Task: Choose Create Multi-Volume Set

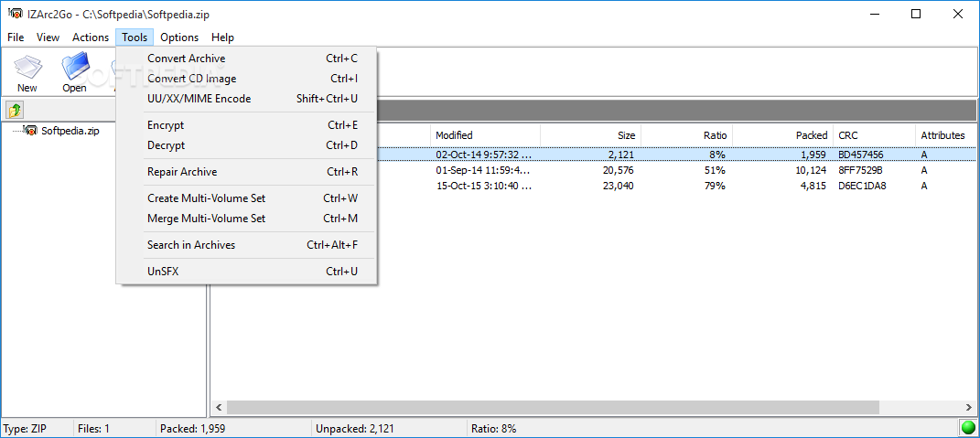Action: pyautogui.click(x=246, y=198)
